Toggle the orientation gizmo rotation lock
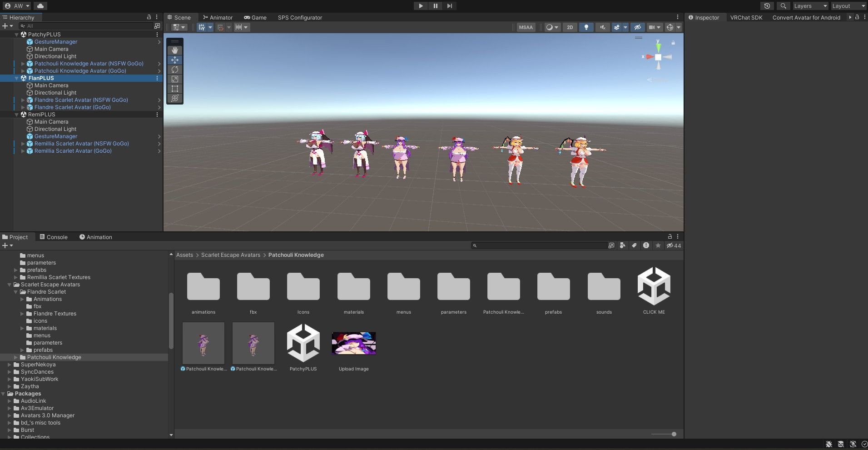 (x=673, y=43)
